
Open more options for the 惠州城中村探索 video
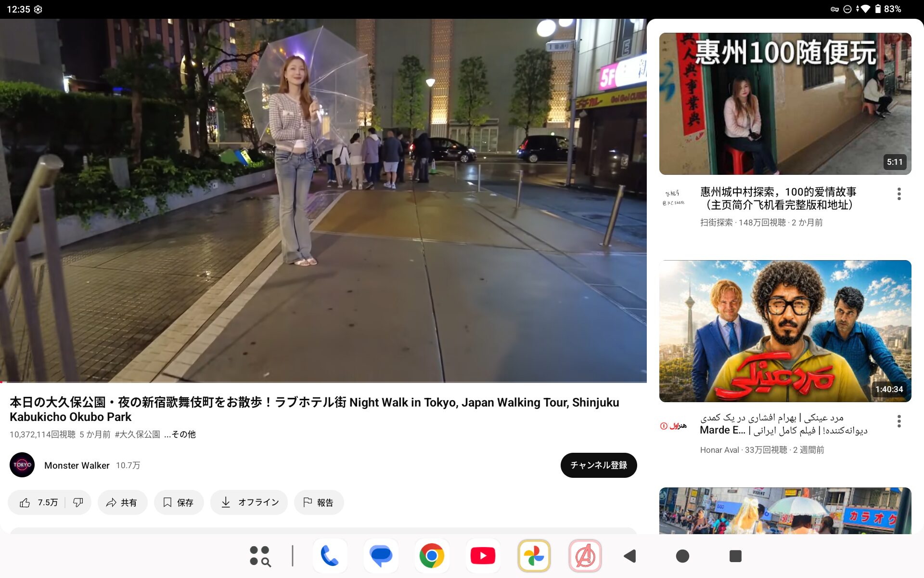[899, 194]
